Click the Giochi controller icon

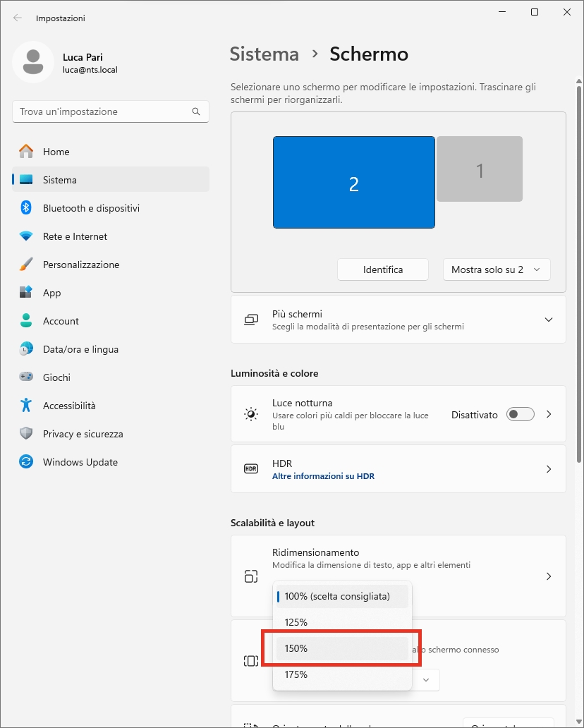[26, 377]
